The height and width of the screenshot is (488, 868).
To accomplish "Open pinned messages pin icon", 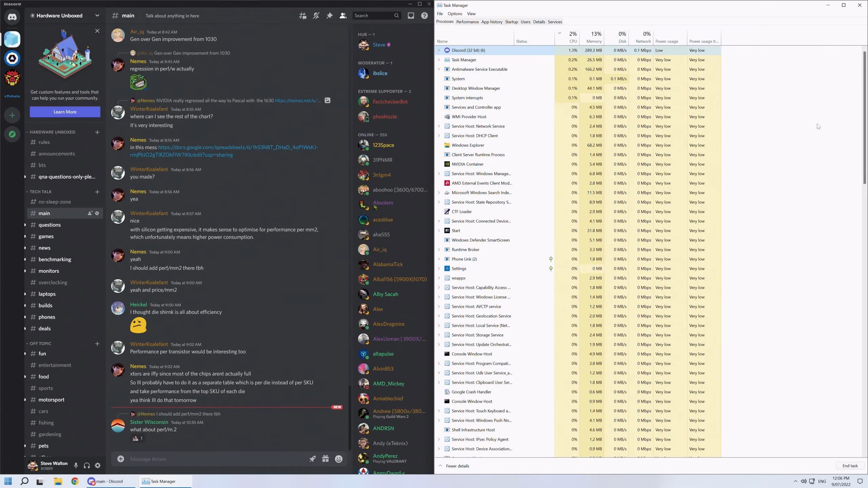I will pos(329,16).
